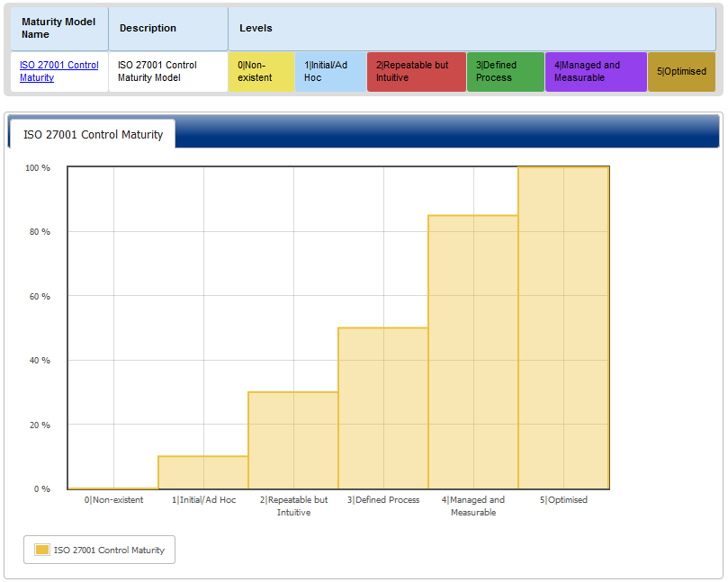Click the 0 % y-axis label

42,489
